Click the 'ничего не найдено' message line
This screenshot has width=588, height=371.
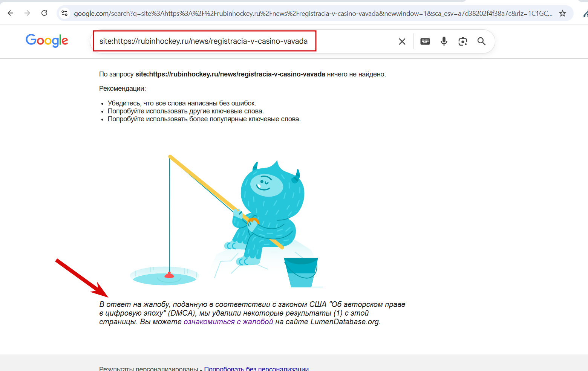[242, 74]
